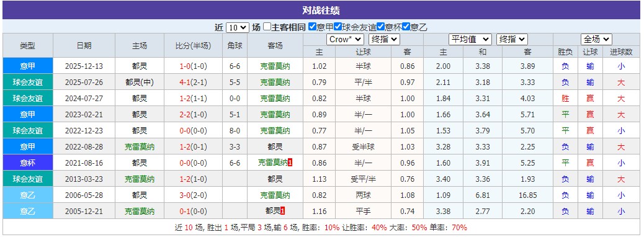Uncheck the 球会友谊 filter checkbox
Image resolution: width=644 pixels, height=237 pixels.
(x=338, y=27)
